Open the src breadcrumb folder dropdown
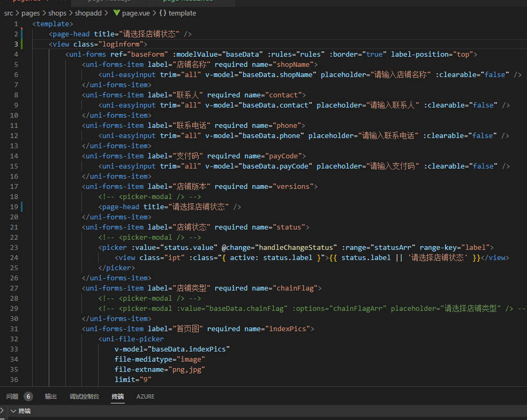527x420 pixels. (x=9, y=13)
